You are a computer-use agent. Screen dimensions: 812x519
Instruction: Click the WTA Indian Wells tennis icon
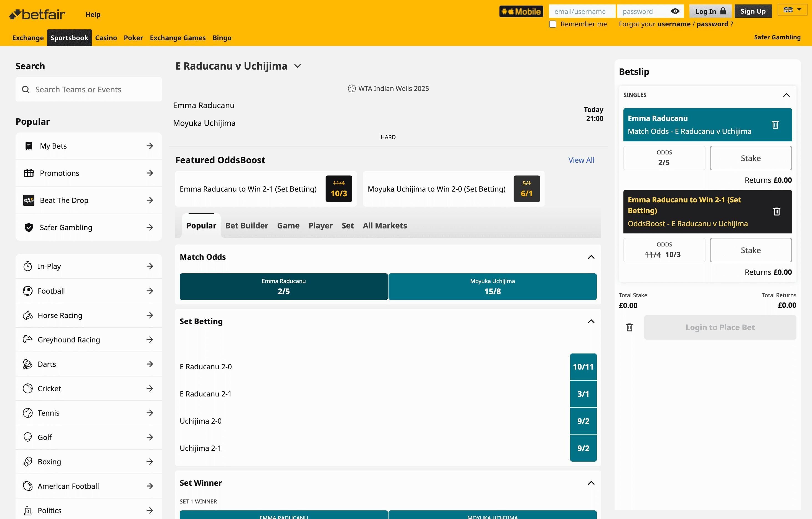352,89
